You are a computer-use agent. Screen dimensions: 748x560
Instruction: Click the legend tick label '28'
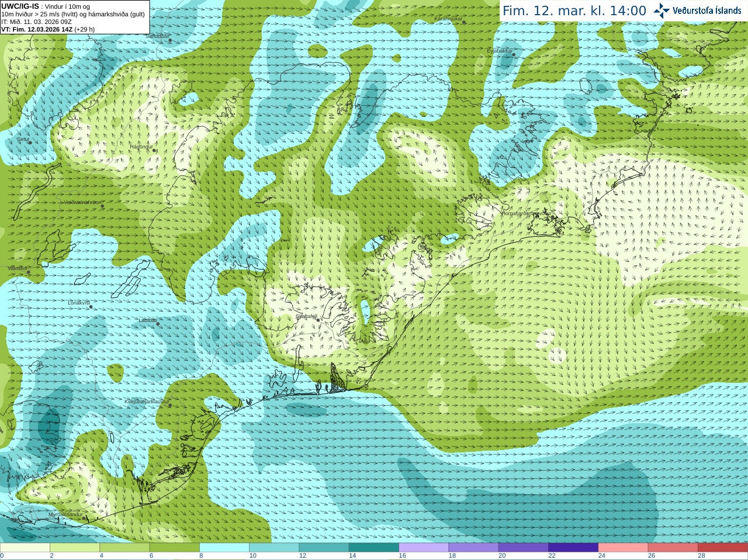pos(702,556)
